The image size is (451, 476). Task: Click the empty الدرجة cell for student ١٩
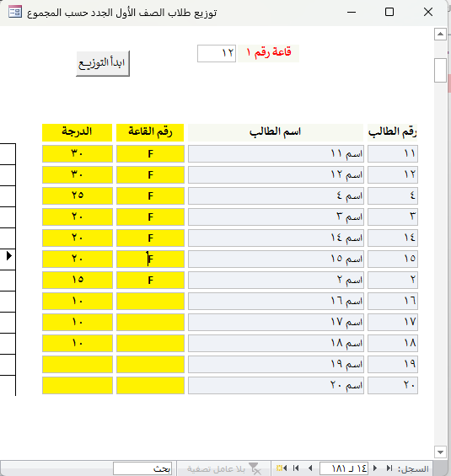[78, 364]
